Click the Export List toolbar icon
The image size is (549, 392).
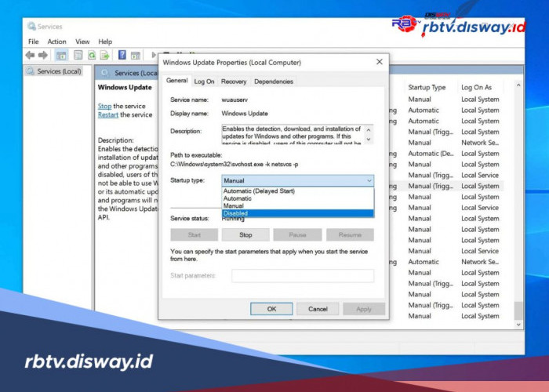click(x=104, y=55)
